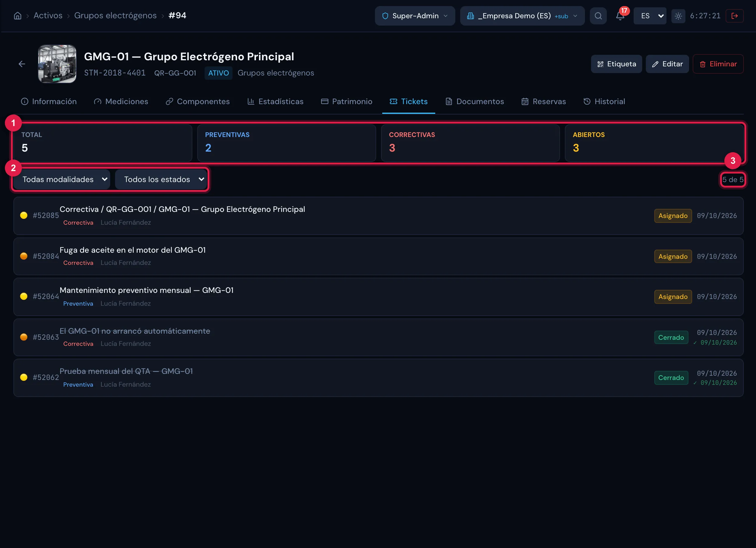The width and height of the screenshot is (756, 548).
Task: Click the Preventiva label on ticket #52064
Action: point(78,304)
